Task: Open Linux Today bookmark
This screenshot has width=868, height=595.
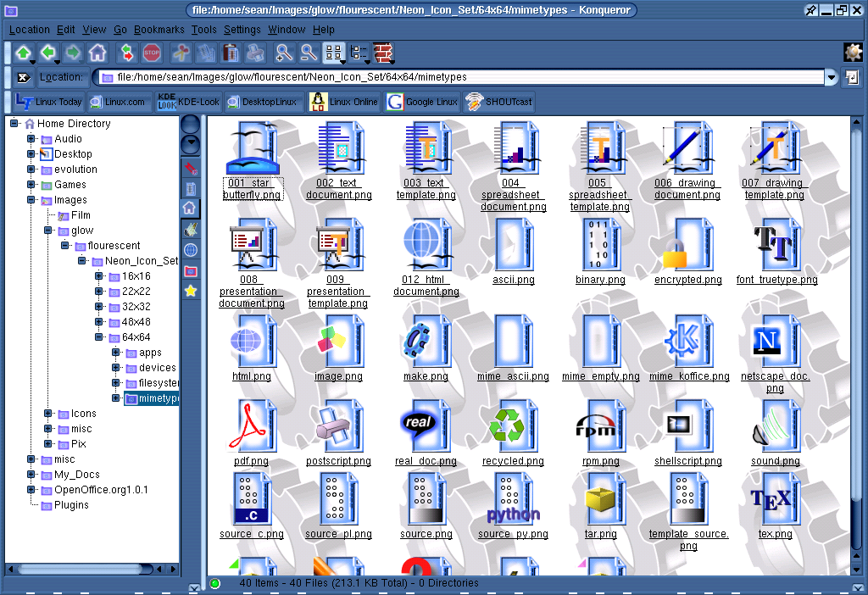Action: (x=48, y=102)
